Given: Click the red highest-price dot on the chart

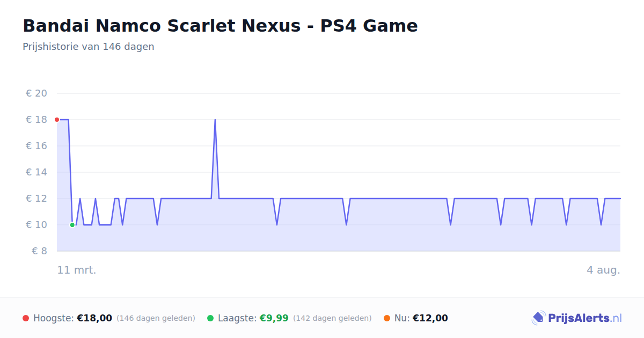Looking at the screenshot, I should [x=57, y=120].
